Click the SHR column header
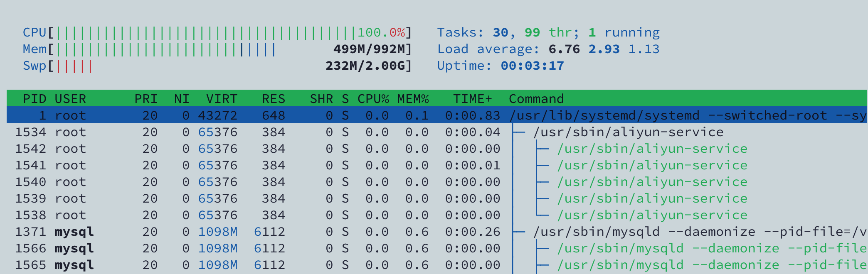The image size is (868, 274). click(x=321, y=99)
